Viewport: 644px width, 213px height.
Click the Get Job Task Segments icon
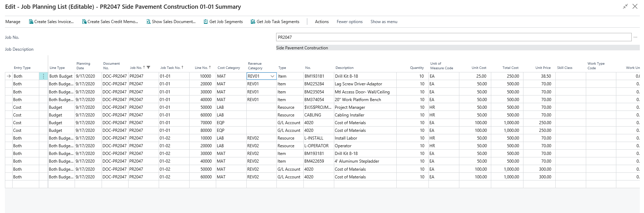coord(253,22)
